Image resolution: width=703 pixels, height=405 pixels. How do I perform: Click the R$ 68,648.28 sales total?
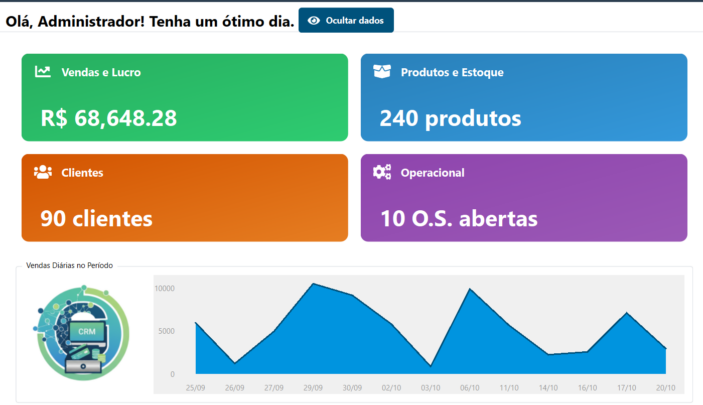coord(109,118)
